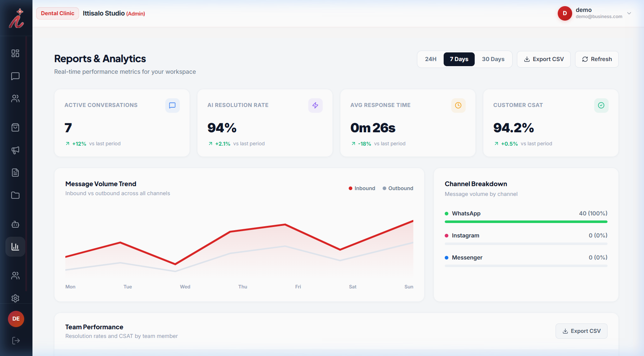Click Export CSV next to Refresh
This screenshot has height=356, width=644.
click(x=544, y=59)
